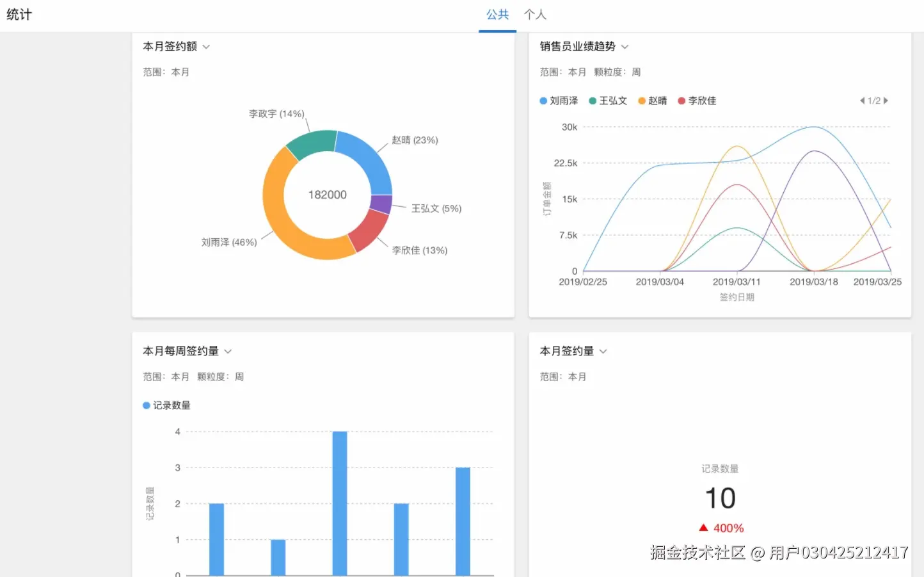The image size is (924, 577).
Task: Expand the 本月签约量 dropdown chevron
Action: (603, 352)
